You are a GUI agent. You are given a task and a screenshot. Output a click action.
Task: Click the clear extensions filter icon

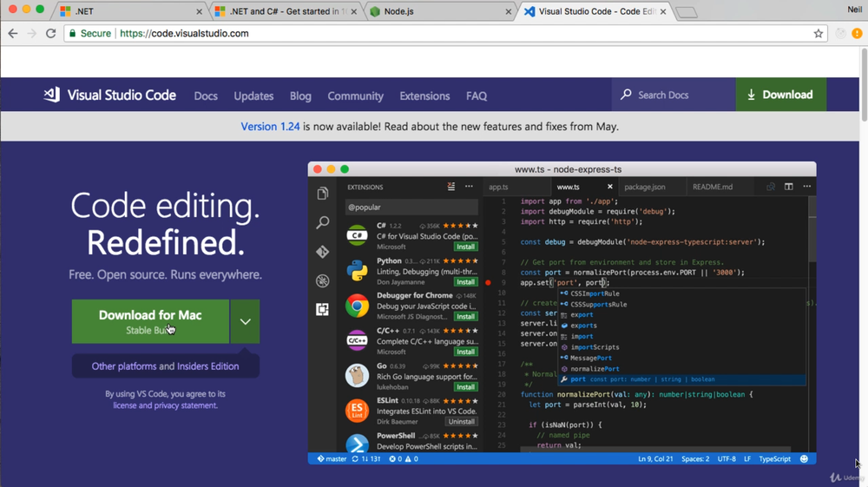tap(451, 187)
